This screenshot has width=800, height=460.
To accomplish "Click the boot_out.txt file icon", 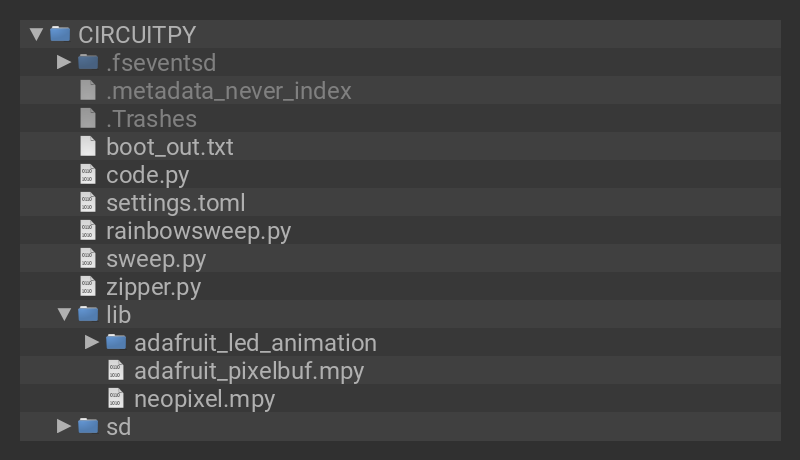I will 88,147.
